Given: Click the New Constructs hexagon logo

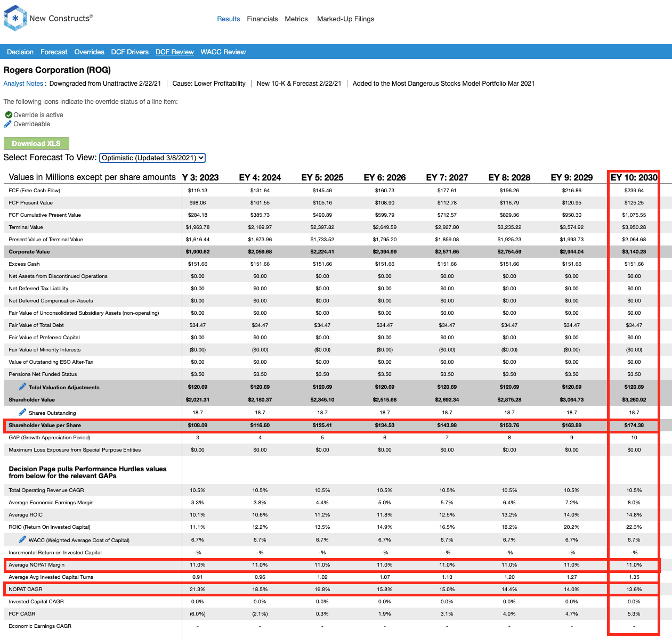Looking at the screenshot, I should 15,18.
